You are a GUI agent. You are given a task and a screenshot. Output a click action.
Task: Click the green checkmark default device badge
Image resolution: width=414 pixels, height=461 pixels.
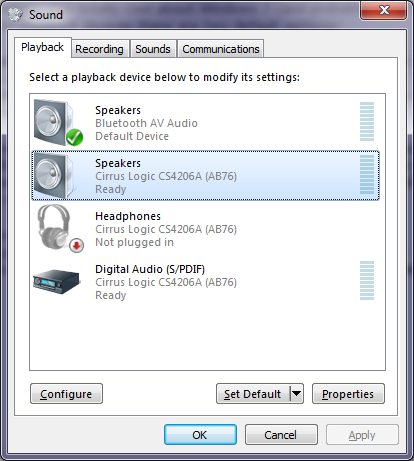point(74,137)
